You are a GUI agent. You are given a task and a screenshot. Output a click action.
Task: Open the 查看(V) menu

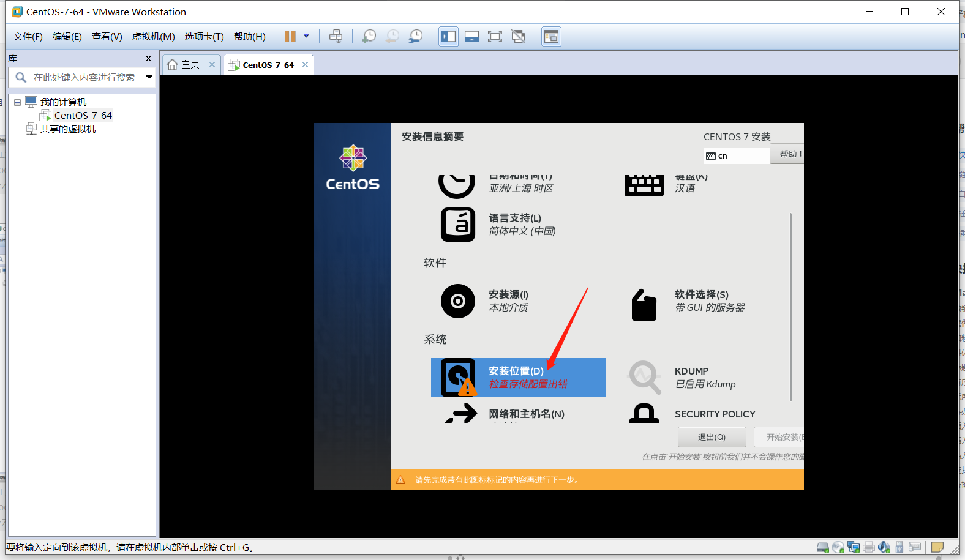107,37
